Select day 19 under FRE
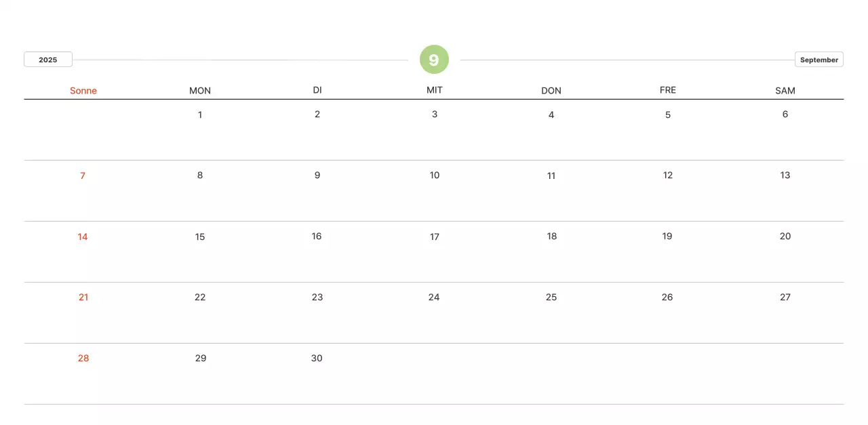The height and width of the screenshot is (425, 868). pyautogui.click(x=667, y=237)
